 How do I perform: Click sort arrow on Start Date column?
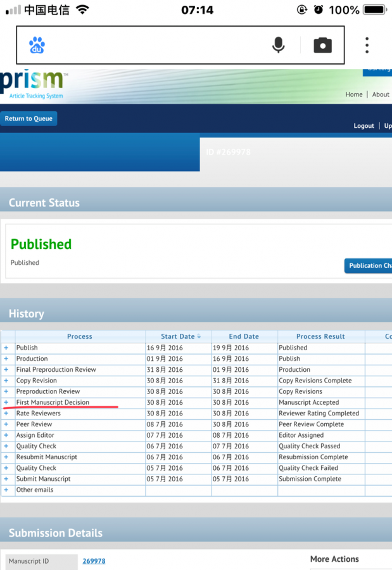(x=199, y=337)
